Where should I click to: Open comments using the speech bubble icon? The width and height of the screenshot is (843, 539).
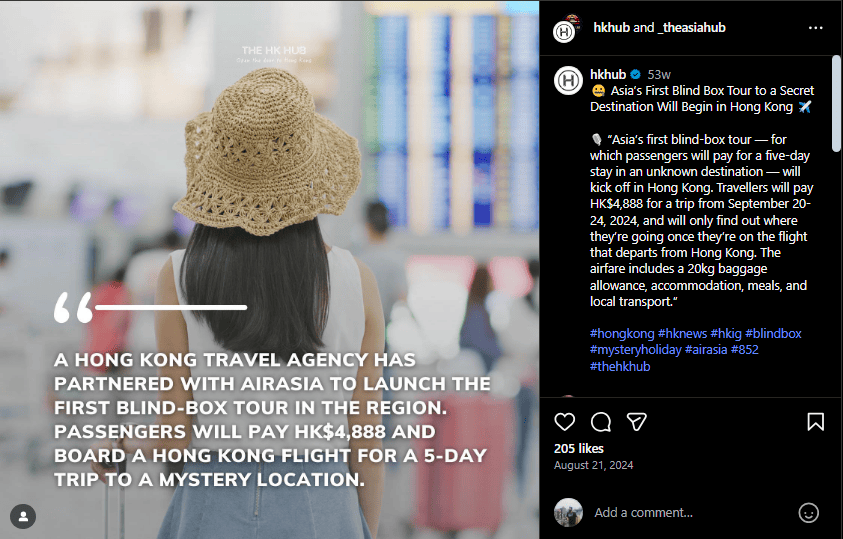601,422
